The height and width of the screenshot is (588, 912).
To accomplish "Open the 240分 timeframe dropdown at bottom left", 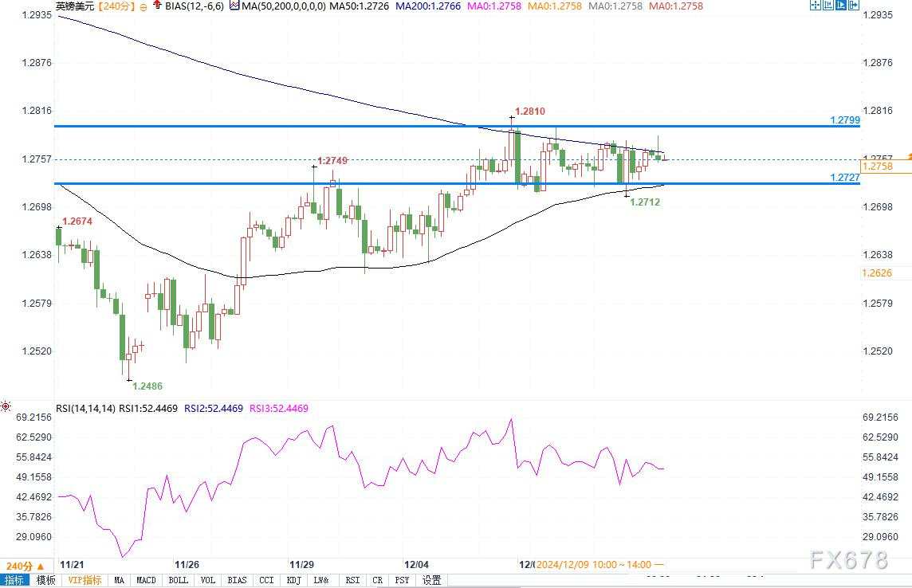I will click(x=26, y=566).
